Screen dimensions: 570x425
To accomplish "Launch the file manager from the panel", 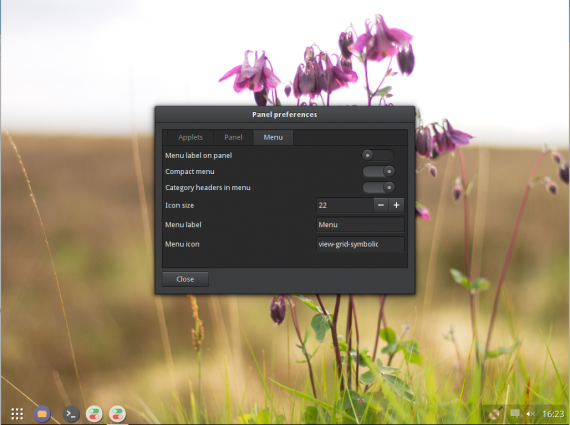I will (x=42, y=414).
